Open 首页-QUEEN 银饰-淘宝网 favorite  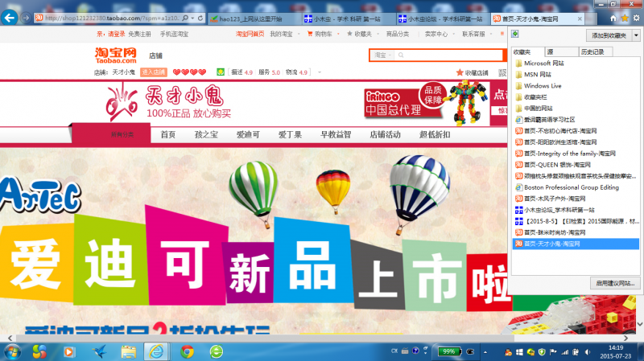pyautogui.click(x=557, y=165)
